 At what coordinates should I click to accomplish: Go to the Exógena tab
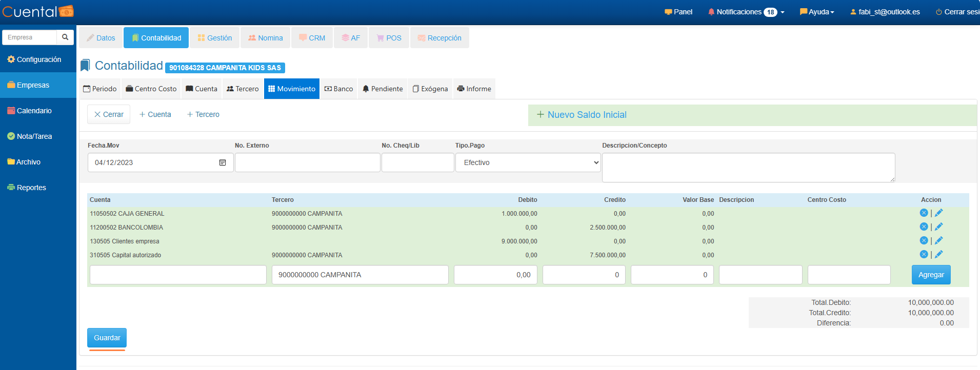(430, 89)
